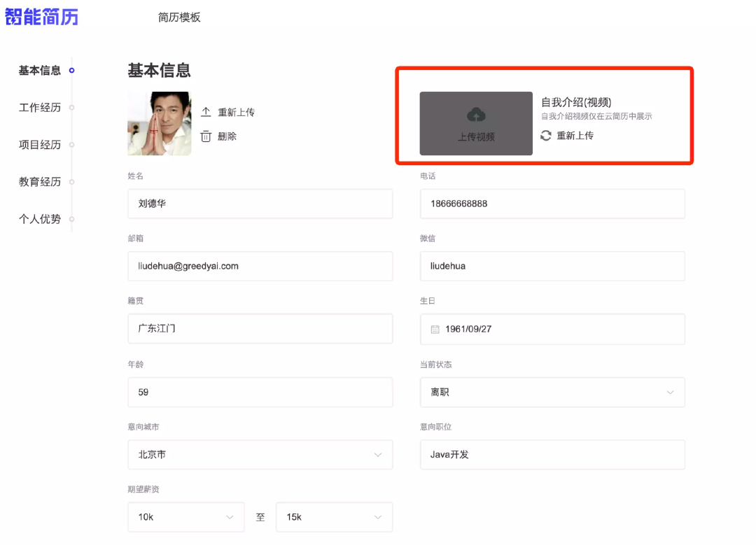Image resolution: width=756 pixels, height=545 pixels.
Task: Click the refresh icon next to video 重新上传
Action: coord(546,136)
